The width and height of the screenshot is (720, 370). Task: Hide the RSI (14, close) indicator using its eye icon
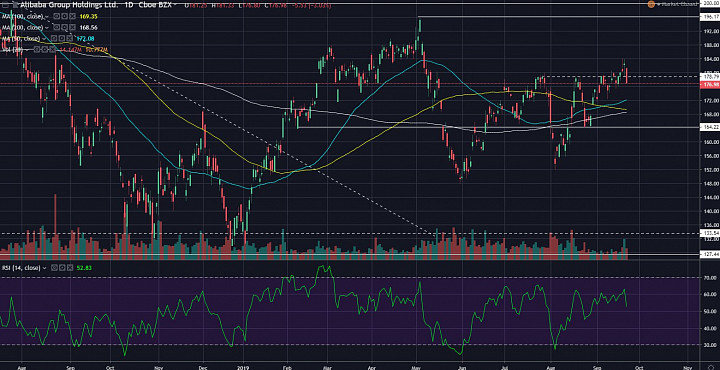(54, 268)
